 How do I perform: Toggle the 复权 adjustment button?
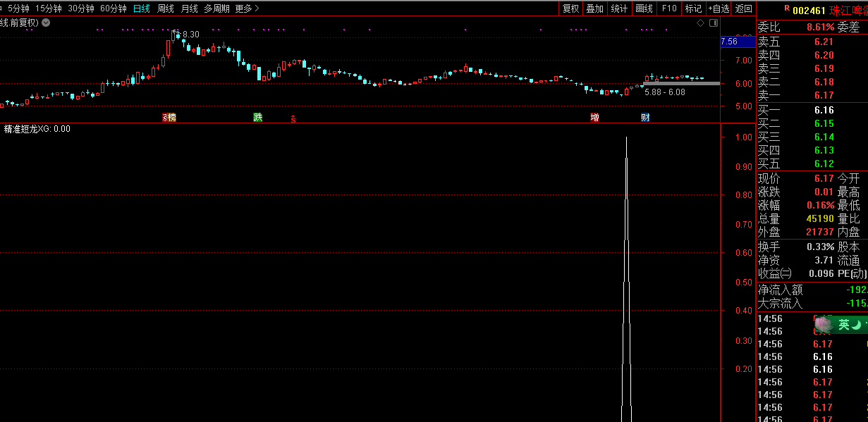[x=570, y=8]
